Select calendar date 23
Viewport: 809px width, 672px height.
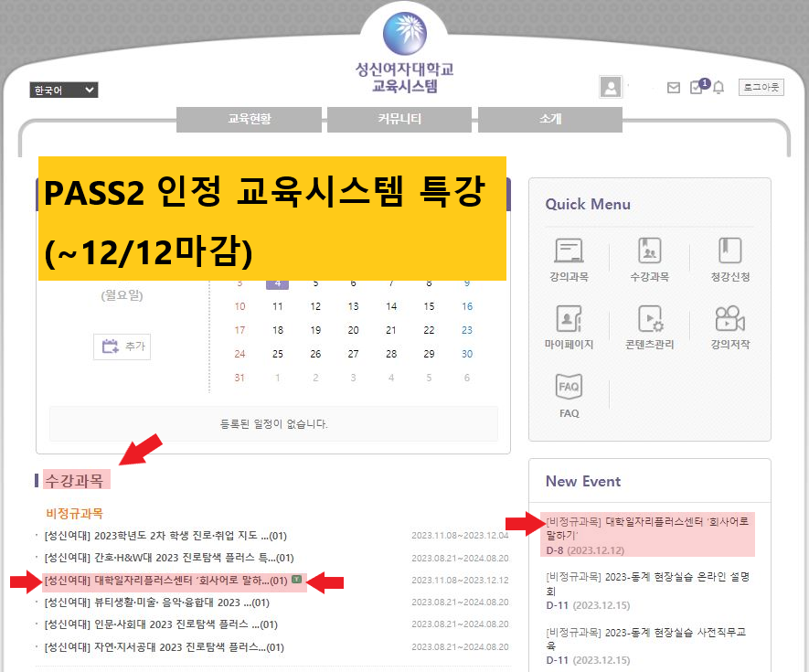click(467, 330)
